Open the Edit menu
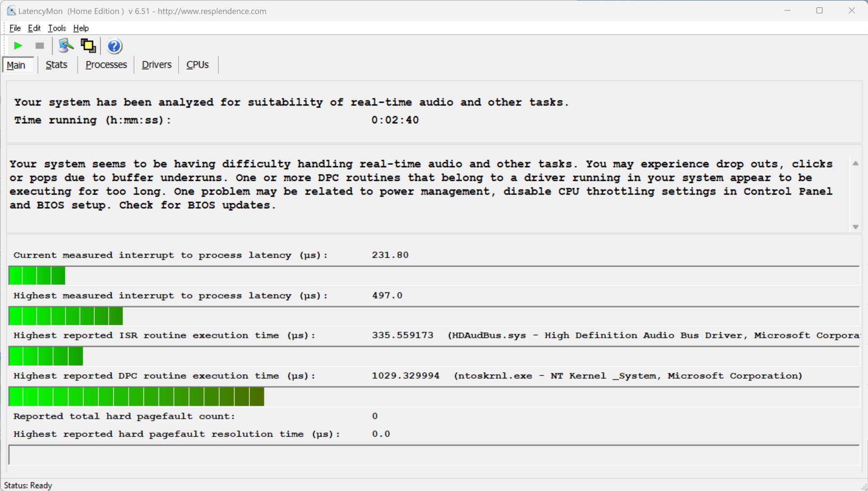Image resolution: width=868 pixels, height=491 pixels. pyautogui.click(x=34, y=28)
